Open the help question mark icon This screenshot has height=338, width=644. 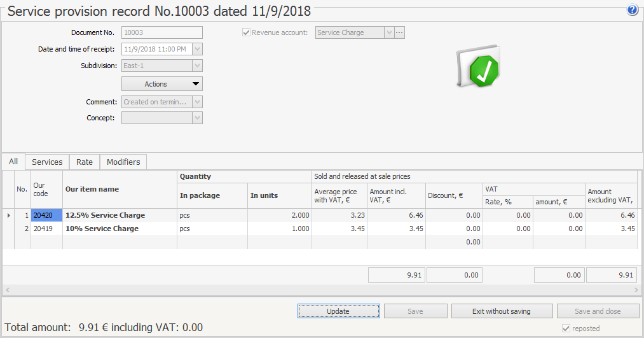632,10
